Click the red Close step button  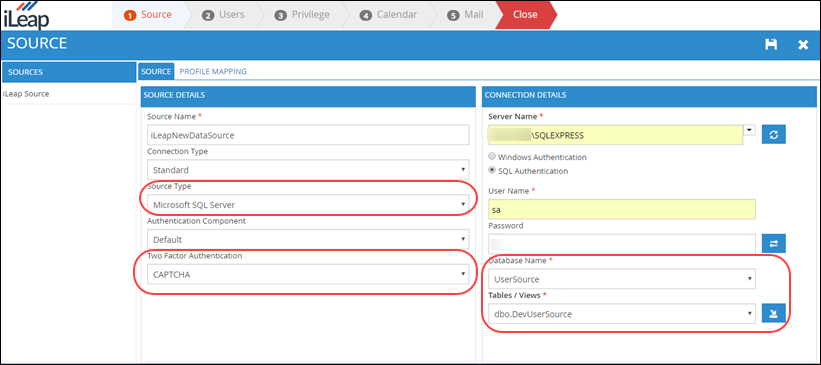point(525,15)
